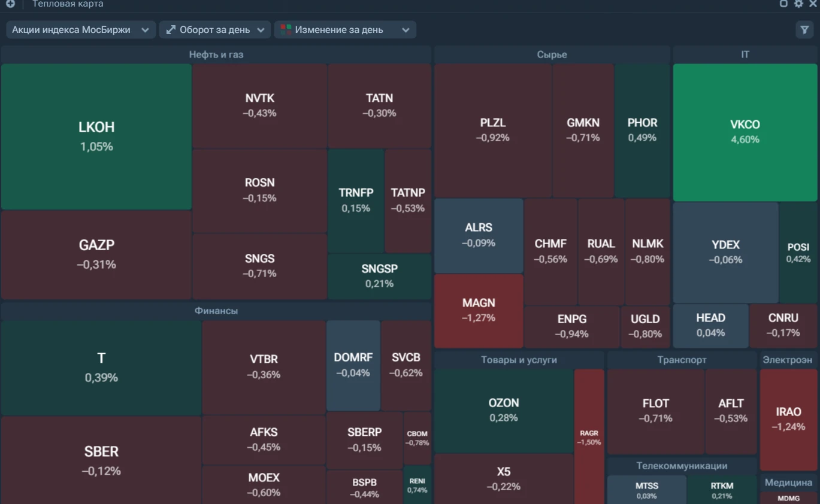Viewport: 820px width, 504px height.
Task: Click the MTSS tile
Action: (647, 490)
